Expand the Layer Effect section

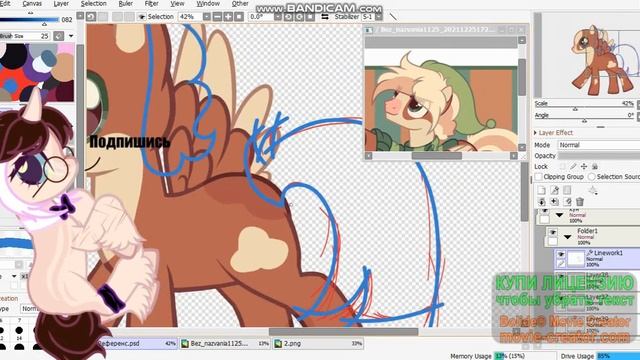pos(553,133)
